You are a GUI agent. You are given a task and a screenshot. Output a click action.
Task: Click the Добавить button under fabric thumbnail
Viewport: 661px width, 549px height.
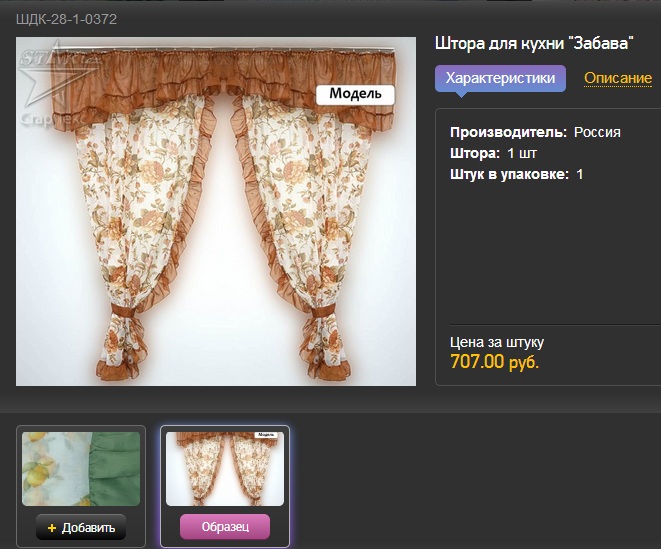click(x=81, y=527)
